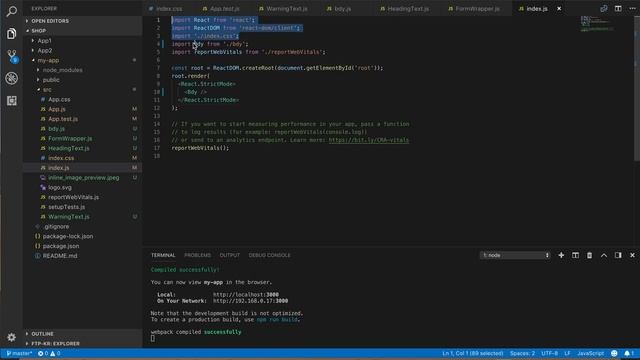This screenshot has height=360, width=640.
Task: Click errors and warnings count in status bar
Action: tap(49, 353)
